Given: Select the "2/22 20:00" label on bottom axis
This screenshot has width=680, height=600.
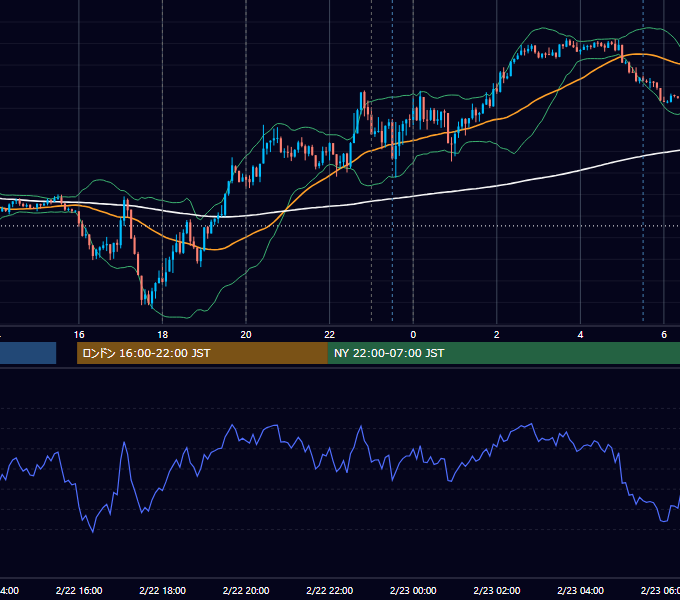Looking at the screenshot, I should coord(246,591).
